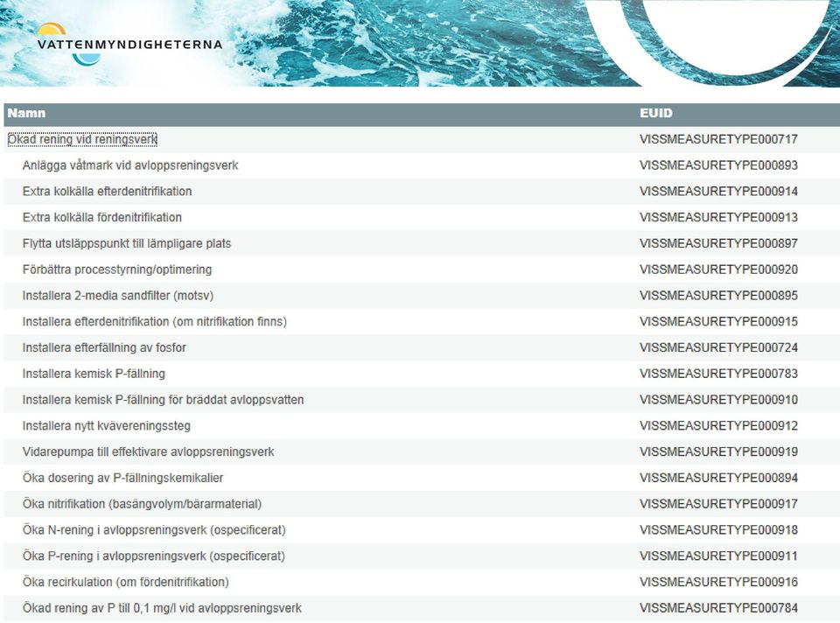
Task: Click EUID VISSMEASURETYPE000918
Action: coord(718,530)
